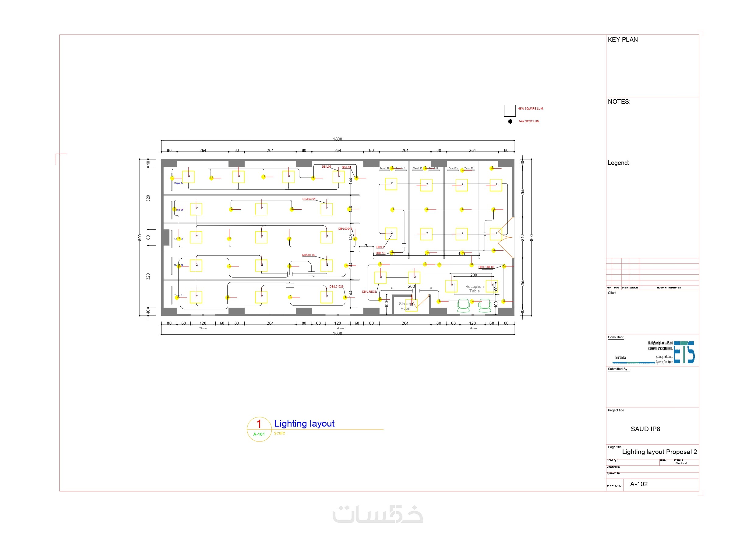
Task: Select the Storage Room text label
Action: (x=404, y=306)
